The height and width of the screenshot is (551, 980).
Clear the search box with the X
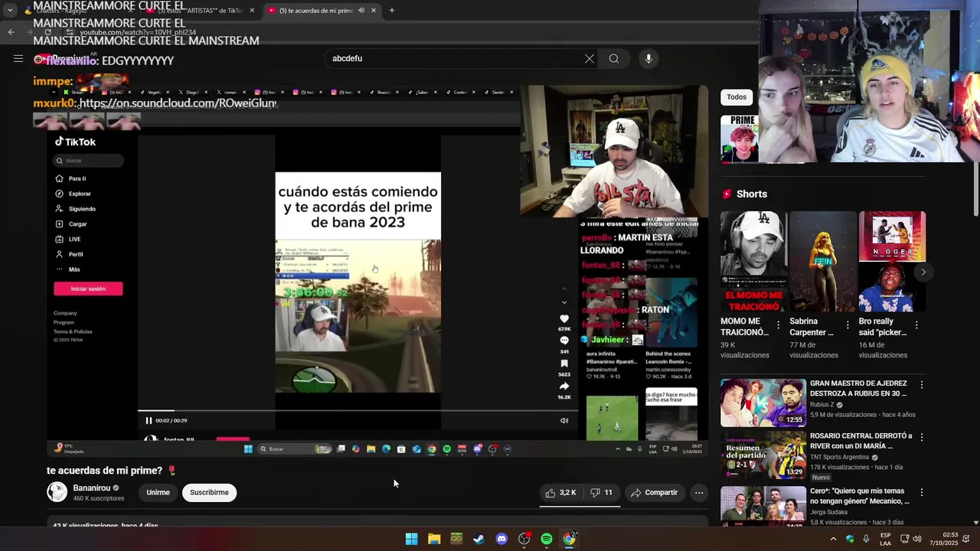pos(590,58)
